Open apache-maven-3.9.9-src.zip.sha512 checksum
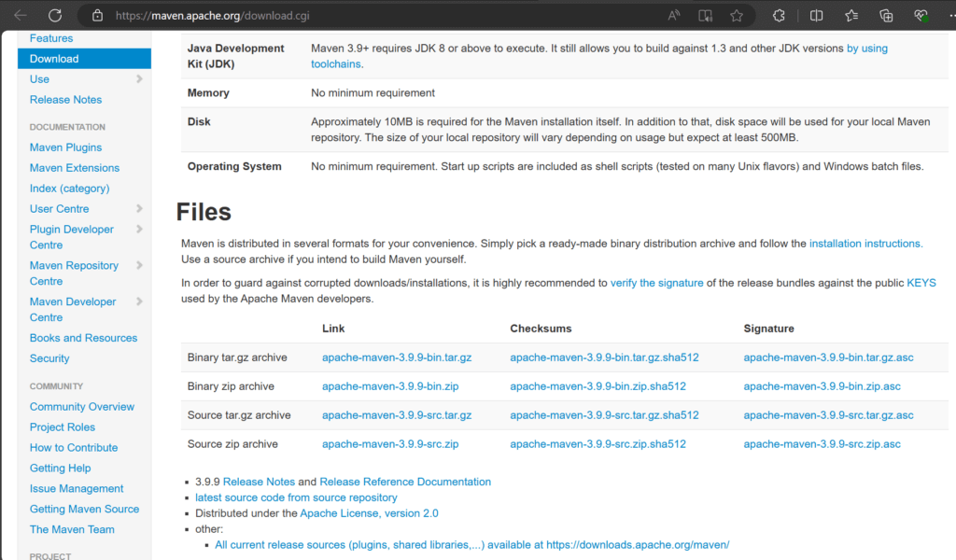This screenshot has width=956, height=560. tap(598, 444)
